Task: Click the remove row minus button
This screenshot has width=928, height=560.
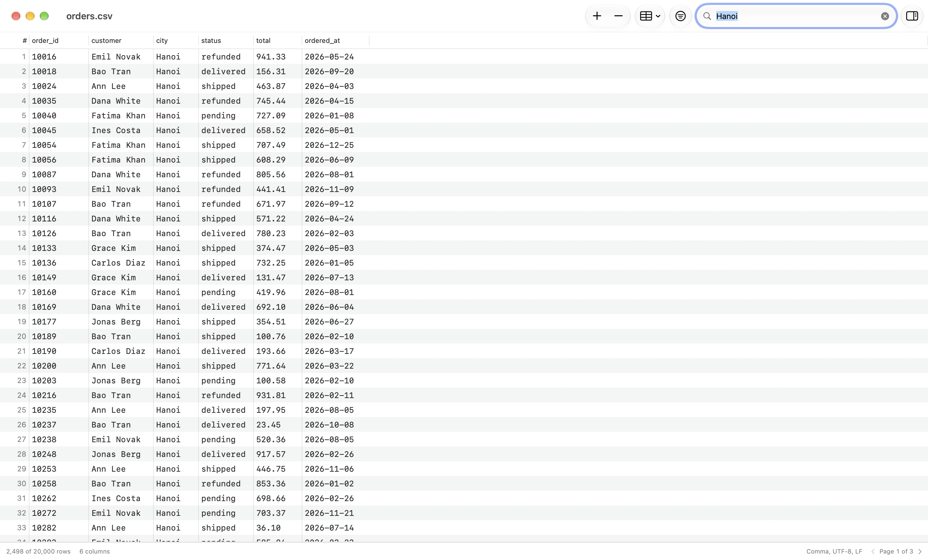Action: tap(618, 16)
